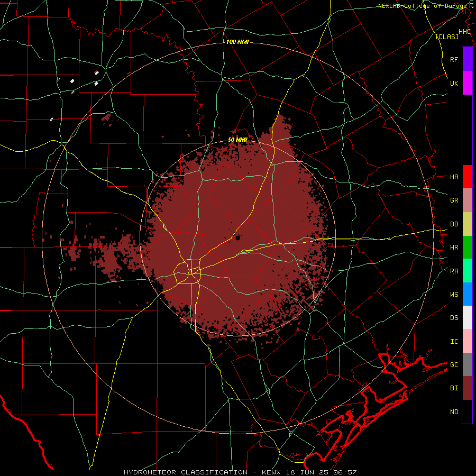This screenshot has height=476, width=476.
Task: Click the IC light pink legend swatch
Action: 467,341
